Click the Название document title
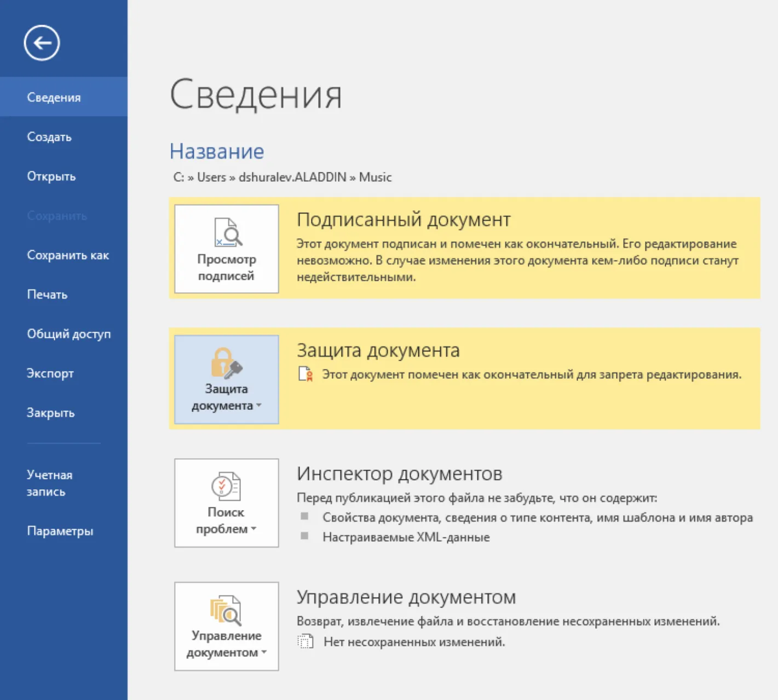 click(217, 152)
